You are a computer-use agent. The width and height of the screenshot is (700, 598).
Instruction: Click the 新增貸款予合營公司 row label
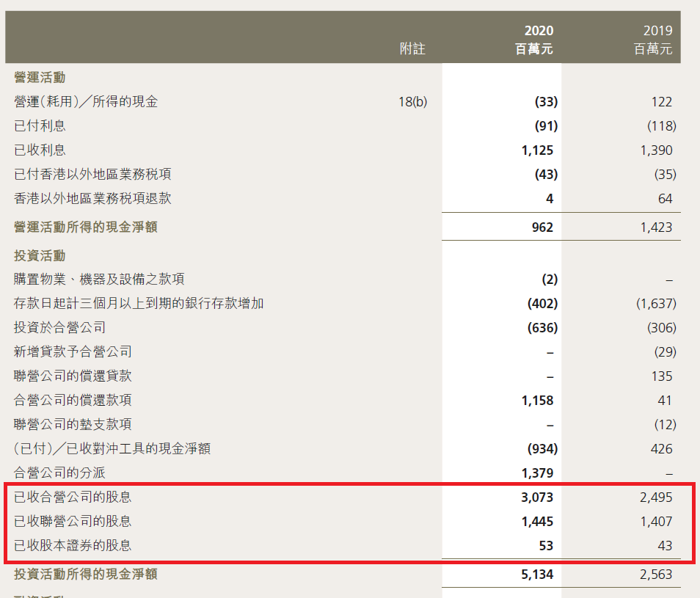click(73, 351)
